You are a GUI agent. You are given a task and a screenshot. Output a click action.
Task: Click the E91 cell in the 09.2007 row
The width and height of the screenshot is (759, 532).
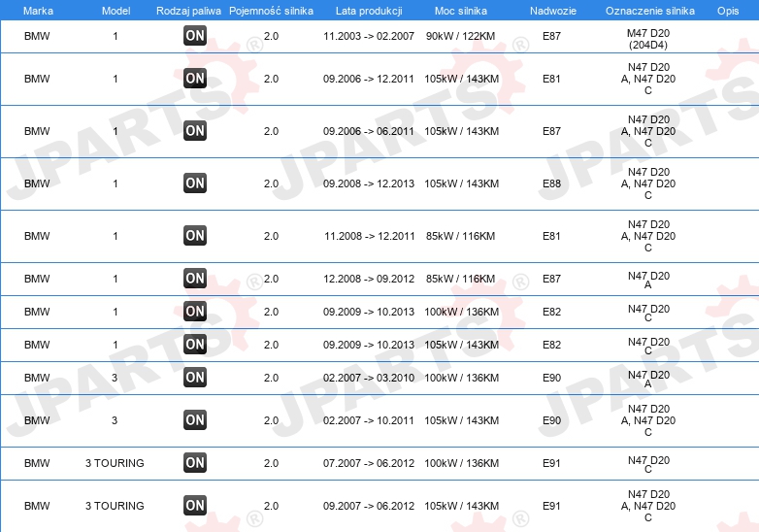point(551,506)
